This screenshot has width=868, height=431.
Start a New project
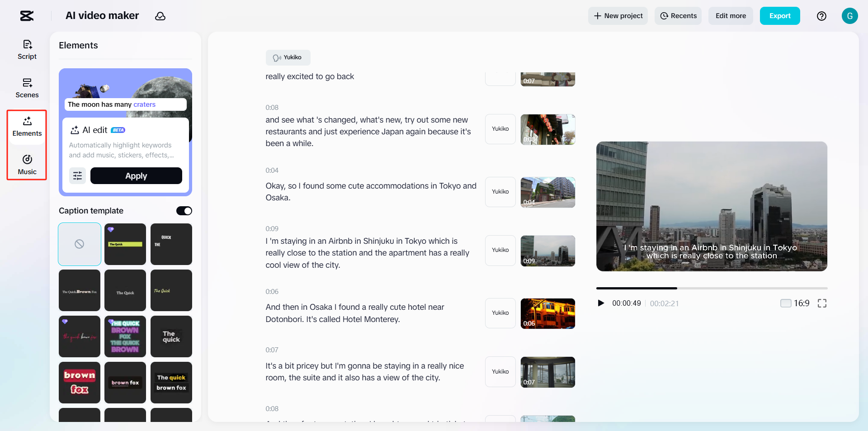point(618,16)
